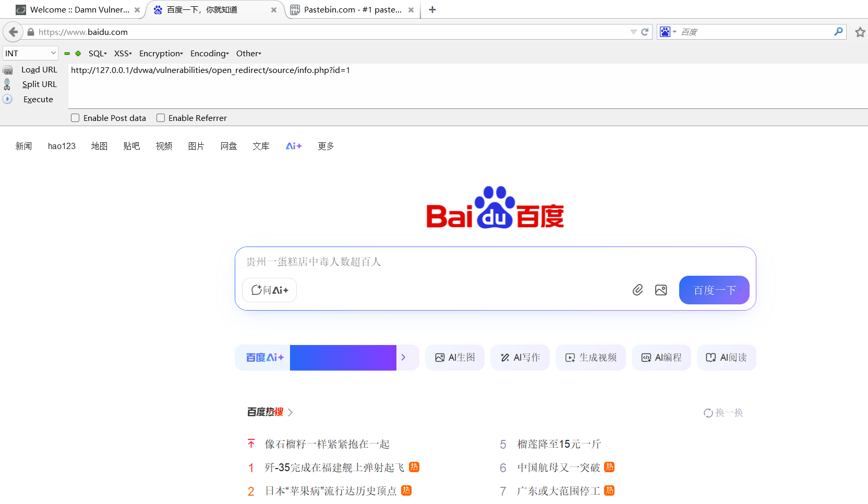Click the 生成视频 button
The height and width of the screenshot is (504, 868).
[590, 358]
